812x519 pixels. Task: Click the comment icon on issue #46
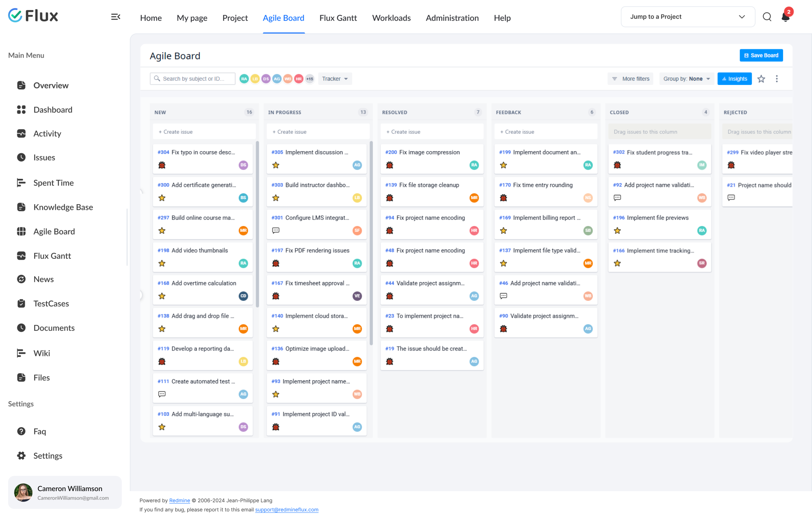pyautogui.click(x=503, y=296)
